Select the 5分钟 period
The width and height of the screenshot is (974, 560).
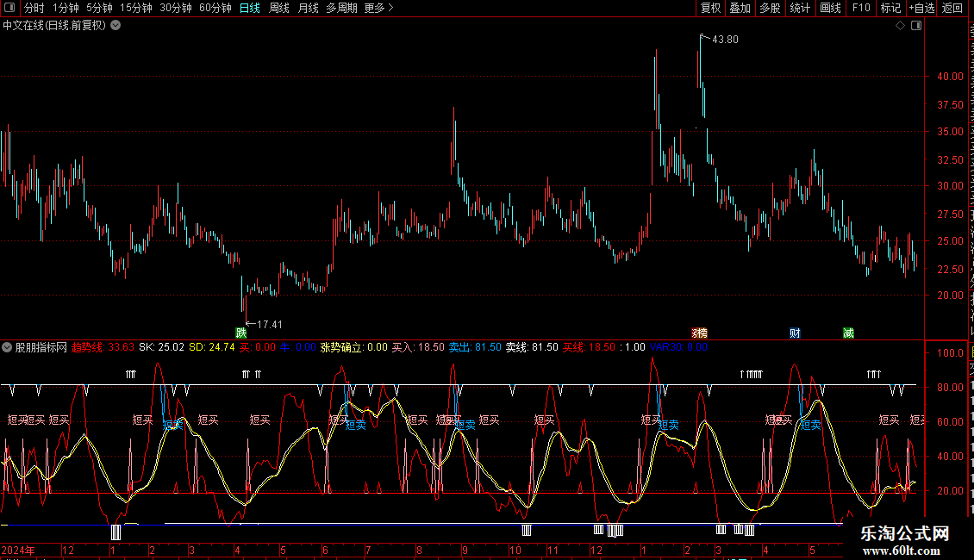(x=99, y=8)
